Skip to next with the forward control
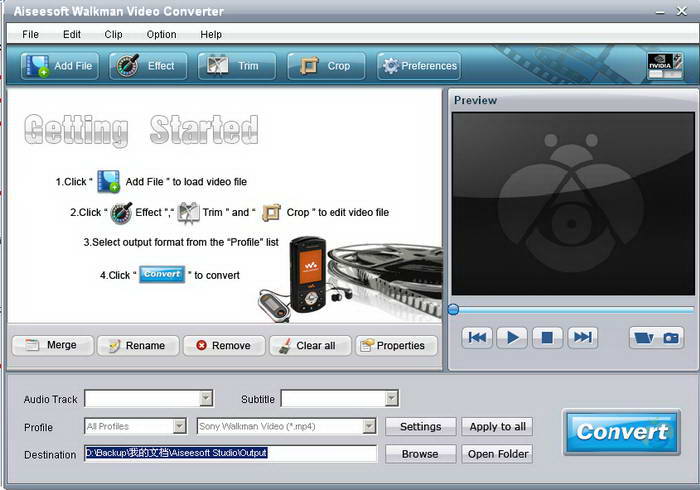Image resolution: width=700 pixels, height=490 pixels. [x=582, y=337]
